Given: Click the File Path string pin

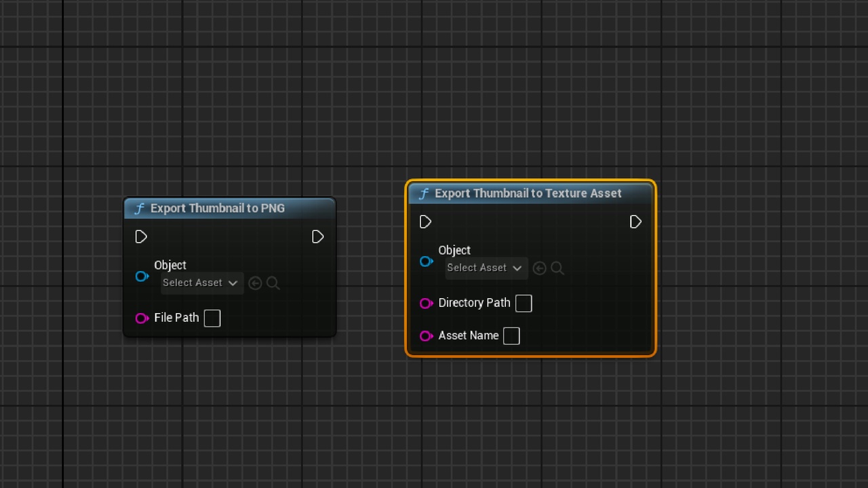Looking at the screenshot, I should point(142,318).
